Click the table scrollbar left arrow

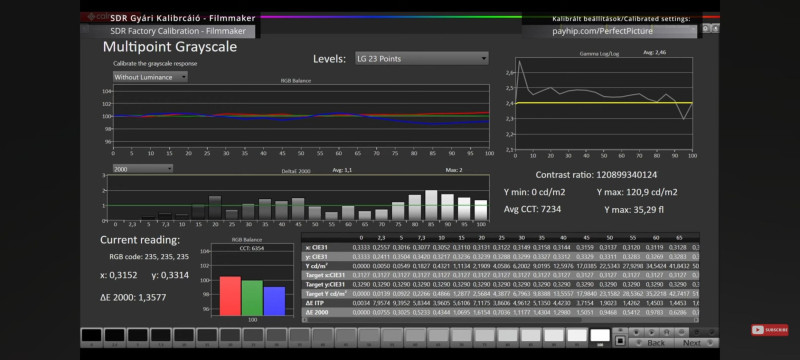[305, 320]
